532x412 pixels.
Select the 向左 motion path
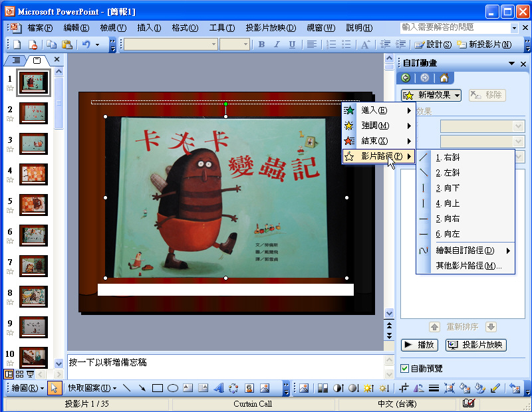coord(465,234)
